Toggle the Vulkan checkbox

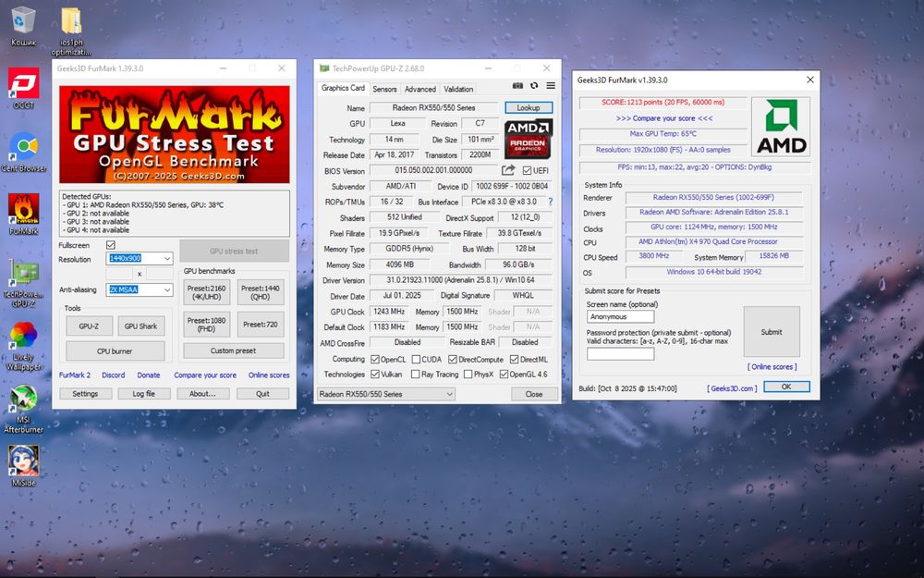375,374
